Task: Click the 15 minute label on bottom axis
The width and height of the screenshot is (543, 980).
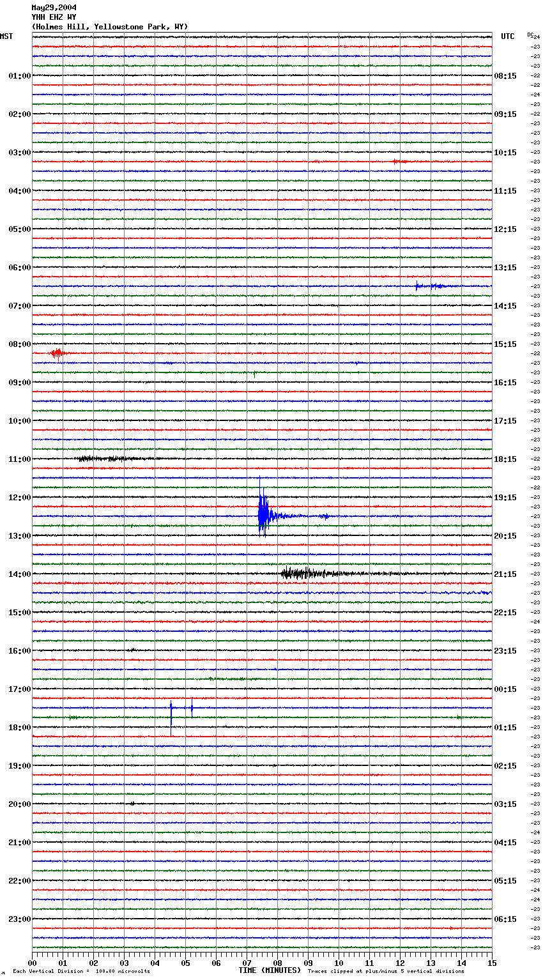Action: [x=492, y=963]
